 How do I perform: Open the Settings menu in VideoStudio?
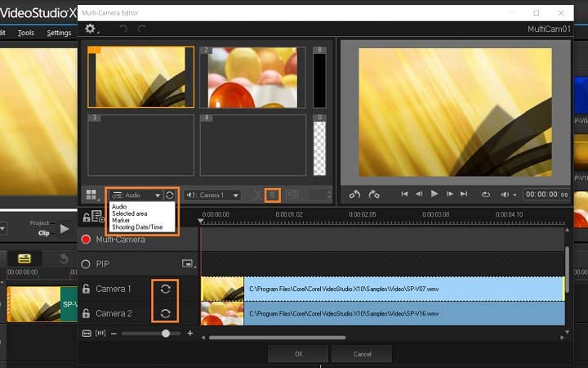pyautogui.click(x=59, y=33)
